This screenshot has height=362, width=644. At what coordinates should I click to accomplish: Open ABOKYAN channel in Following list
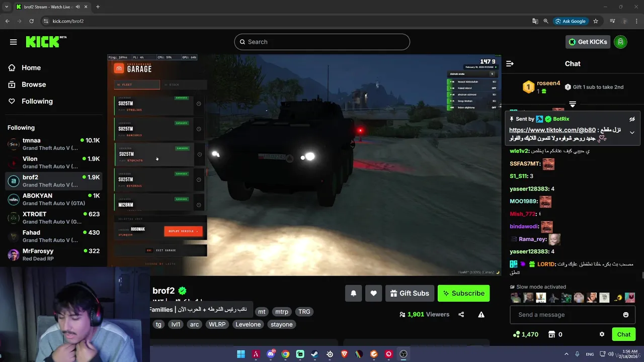(x=54, y=199)
